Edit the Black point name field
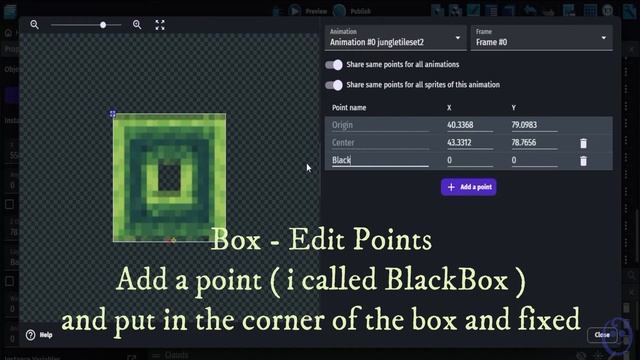640x360 pixels. [x=380, y=160]
